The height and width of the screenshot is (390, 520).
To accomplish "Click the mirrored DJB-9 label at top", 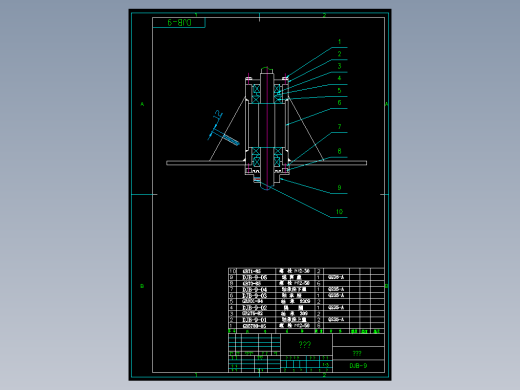I will (180, 23).
